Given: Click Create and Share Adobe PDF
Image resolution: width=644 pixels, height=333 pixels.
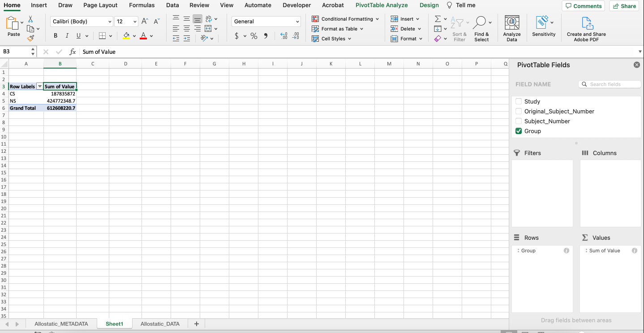Looking at the screenshot, I should click(586, 24).
